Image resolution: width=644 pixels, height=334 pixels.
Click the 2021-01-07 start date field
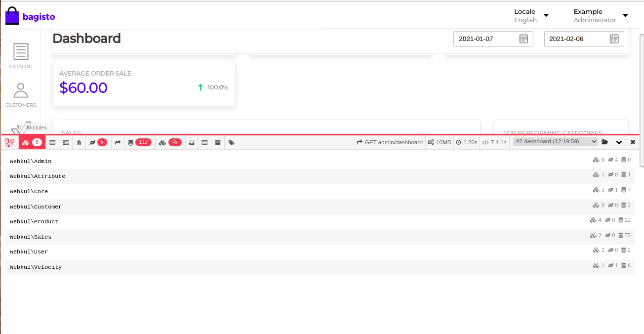(x=486, y=39)
